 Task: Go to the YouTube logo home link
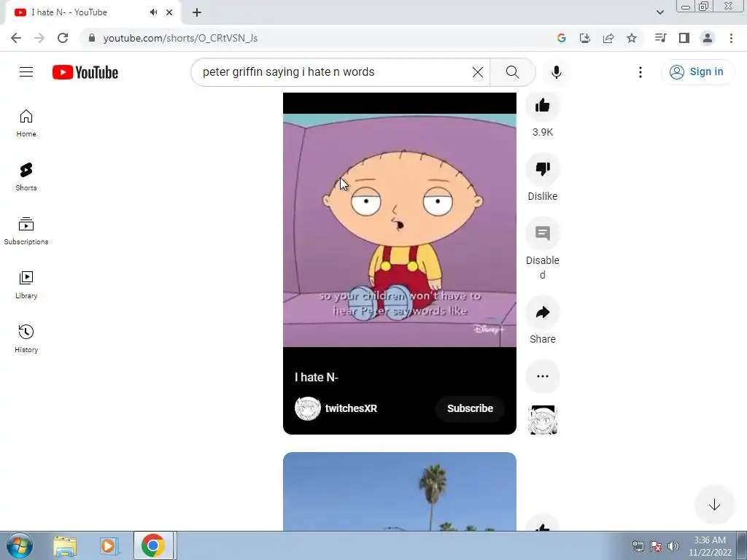[x=85, y=72]
